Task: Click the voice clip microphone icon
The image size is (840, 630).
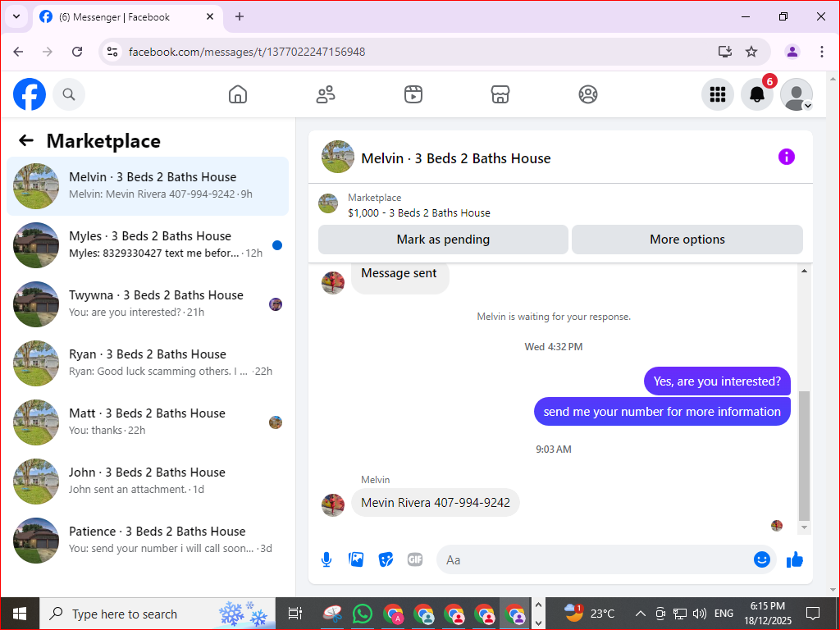Action: coord(326,559)
